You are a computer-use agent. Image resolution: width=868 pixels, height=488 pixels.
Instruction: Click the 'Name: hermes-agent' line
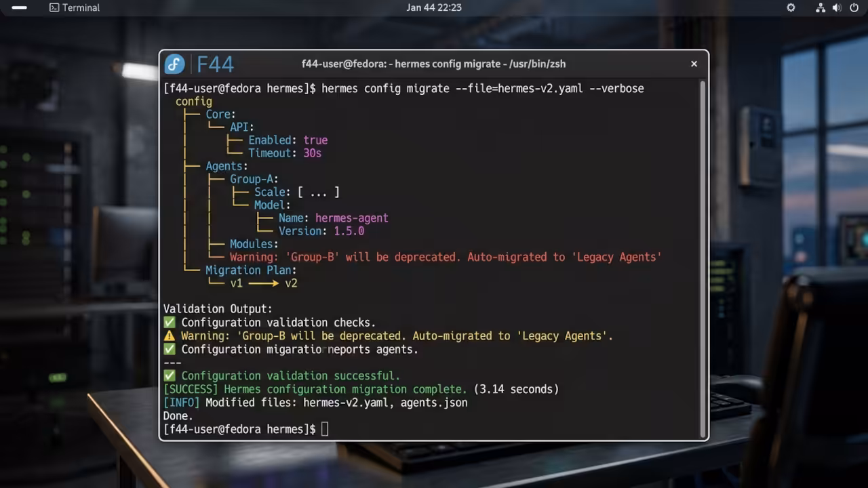click(334, 218)
